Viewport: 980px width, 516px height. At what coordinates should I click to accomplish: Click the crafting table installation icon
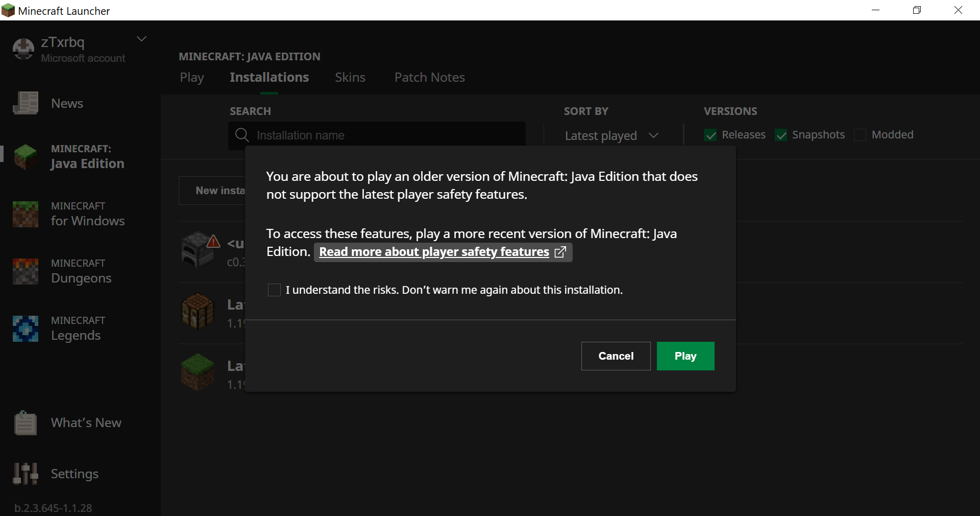pyautogui.click(x=198, y=311)
